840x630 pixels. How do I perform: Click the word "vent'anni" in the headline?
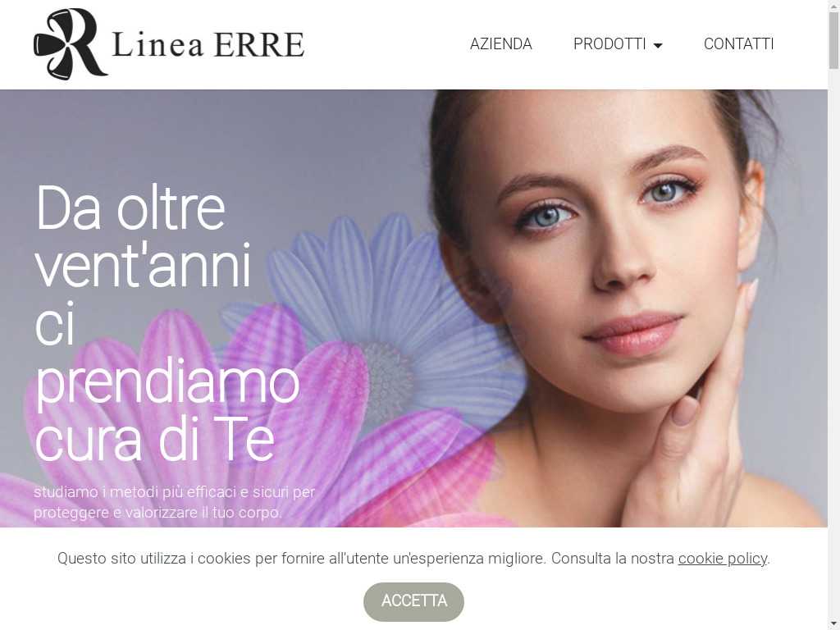click(143, 267)
